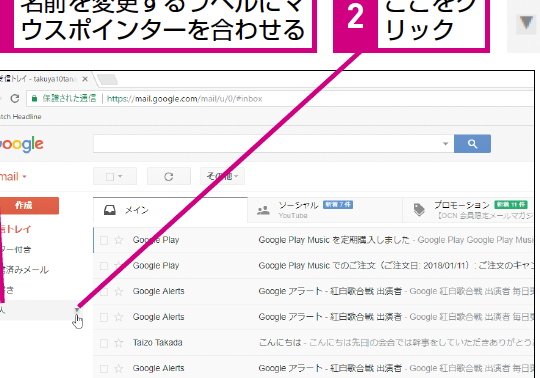This screenshot has height=378, width=540.
Task: Open the sidebar label's dropdown arrow
Action: 77,310
